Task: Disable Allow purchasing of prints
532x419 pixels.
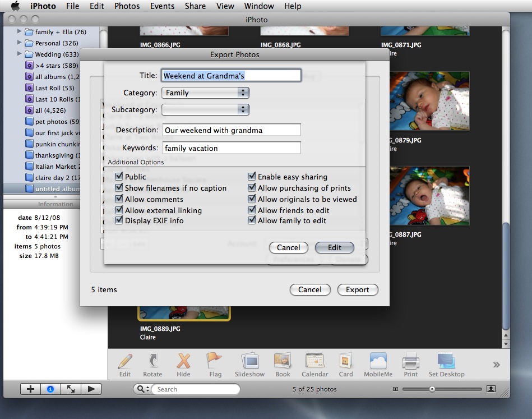Action: coord(252,188)
